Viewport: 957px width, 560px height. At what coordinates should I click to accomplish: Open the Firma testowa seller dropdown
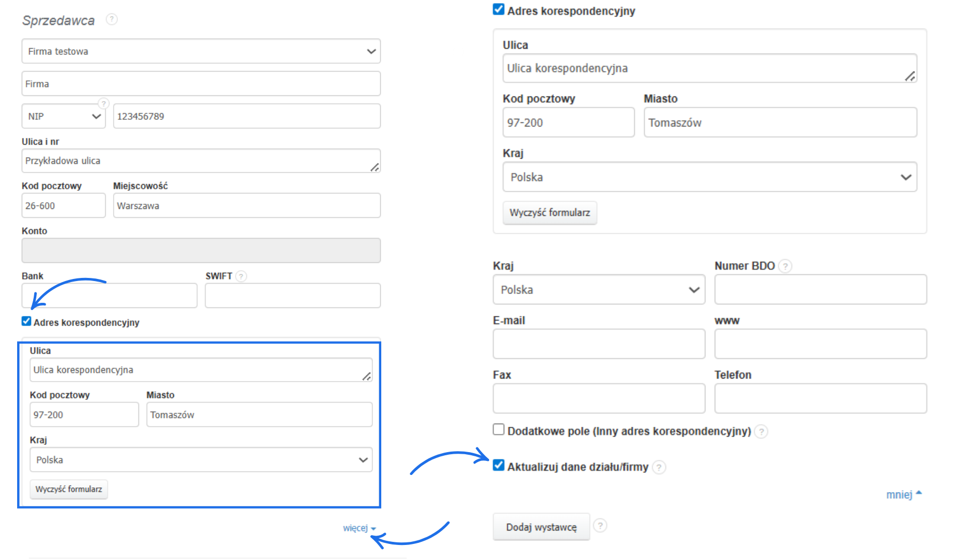201,51
